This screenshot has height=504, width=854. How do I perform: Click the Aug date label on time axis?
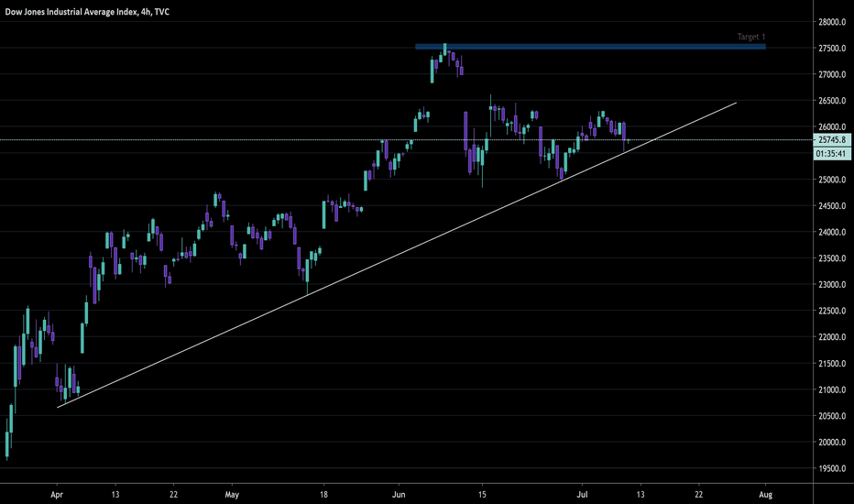click(x=766, y=495)
